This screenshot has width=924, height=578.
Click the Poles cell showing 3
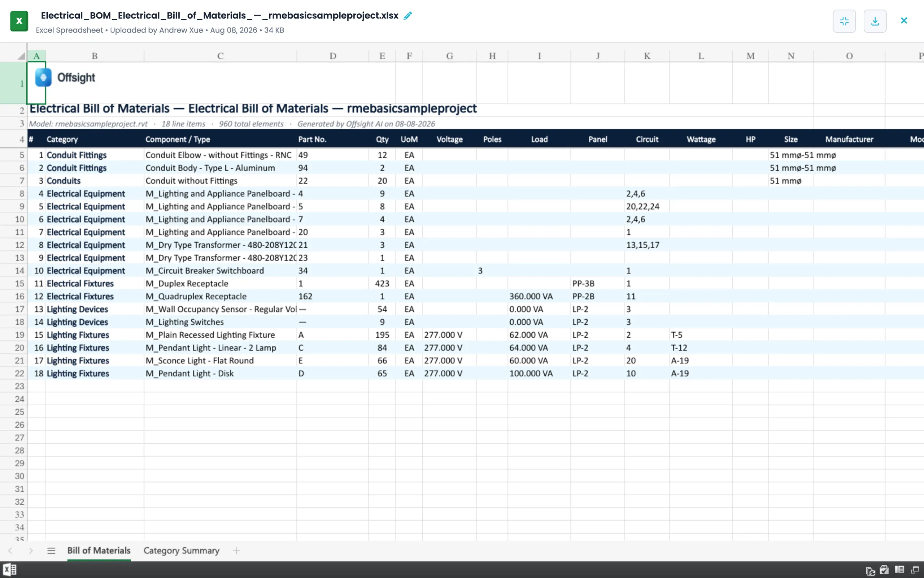pyautogui.click(x=492, y=271)
